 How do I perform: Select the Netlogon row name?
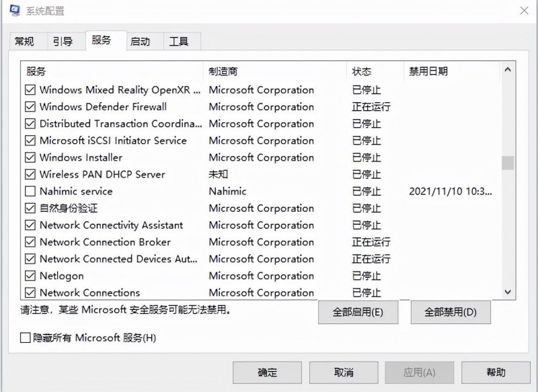click(x=62, y=276)
